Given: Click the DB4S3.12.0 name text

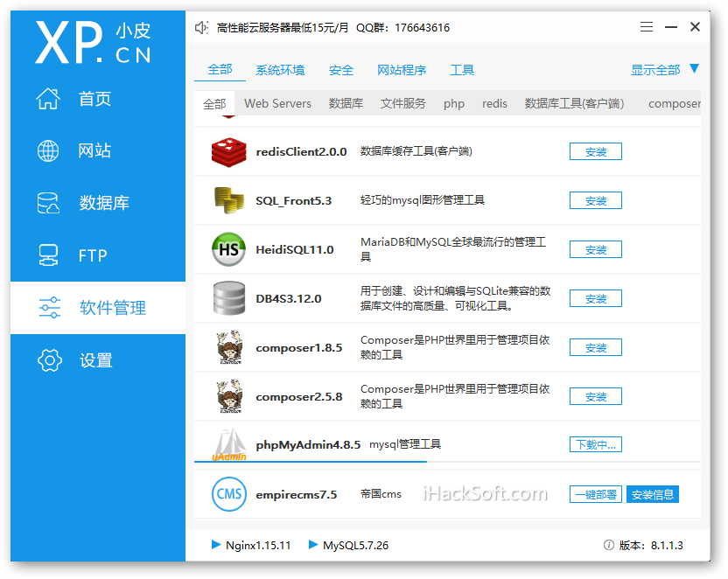Looking at the screenshot, I should click(289, 299).
